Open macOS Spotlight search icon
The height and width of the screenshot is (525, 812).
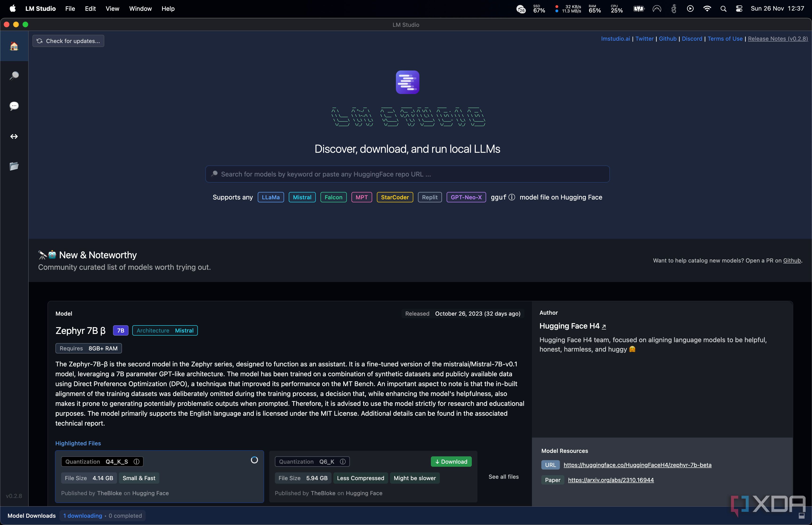pyautogui.click(x=723, y=8)
